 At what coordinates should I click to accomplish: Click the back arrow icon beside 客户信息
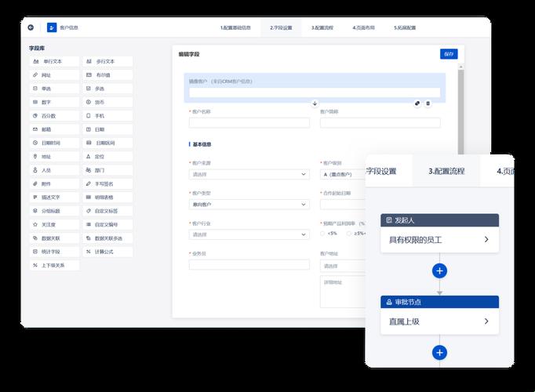(31, 27)
